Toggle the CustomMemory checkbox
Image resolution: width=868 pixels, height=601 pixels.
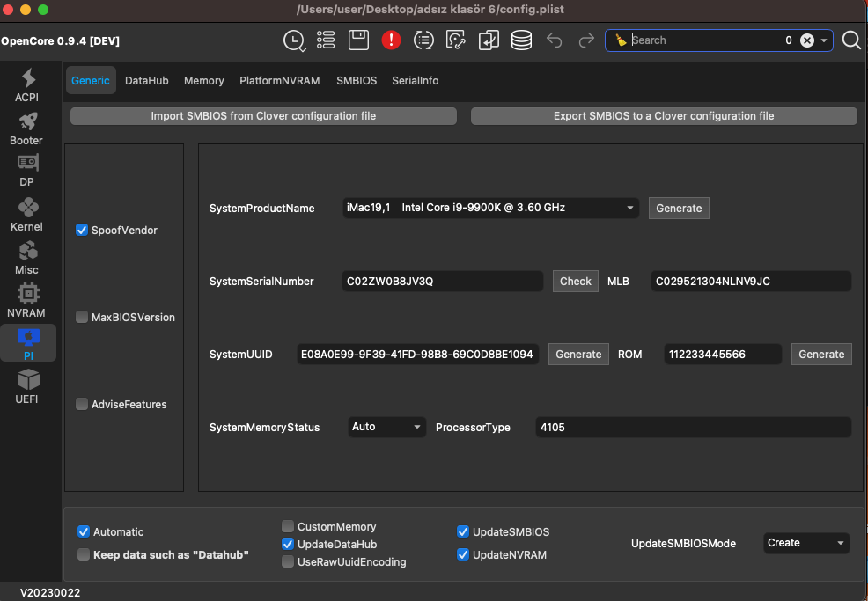(x=288, y=527)
